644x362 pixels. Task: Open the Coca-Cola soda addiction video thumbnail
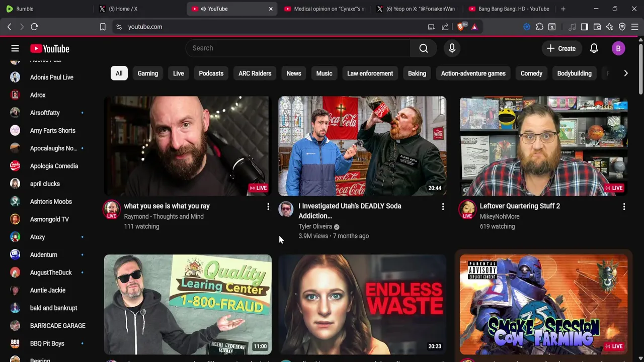[362, 146]
